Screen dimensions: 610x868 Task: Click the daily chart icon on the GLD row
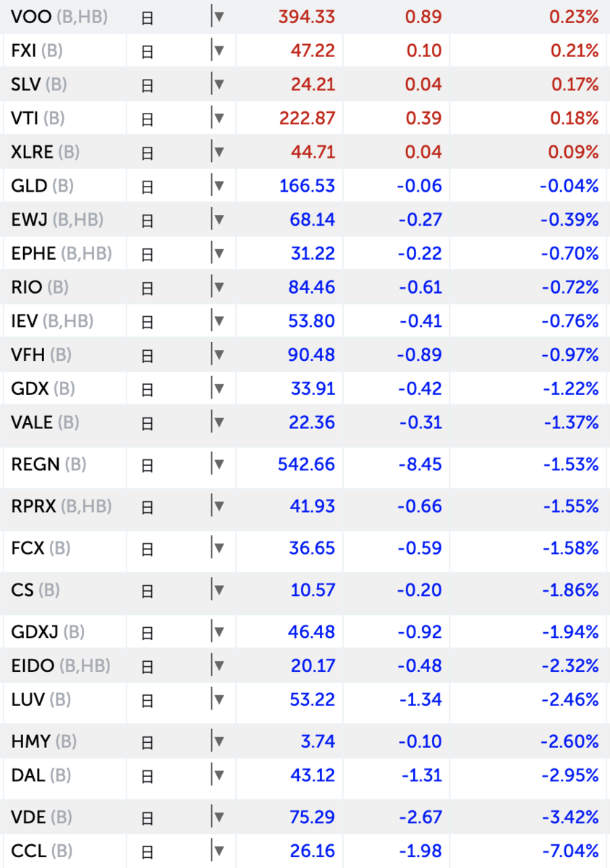147,186
